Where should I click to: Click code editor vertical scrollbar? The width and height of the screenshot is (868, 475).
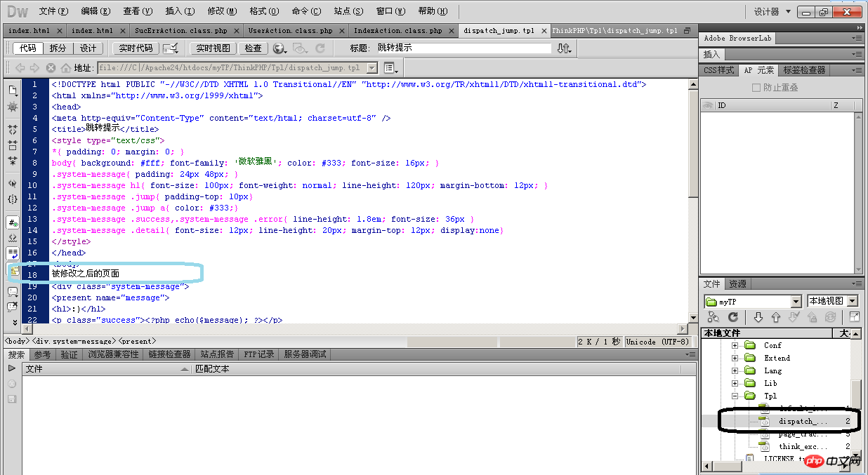pos(693,200)
